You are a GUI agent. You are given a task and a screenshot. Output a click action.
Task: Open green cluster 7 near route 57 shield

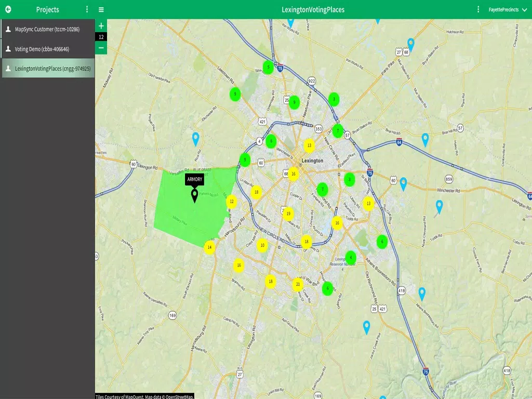coord(338,131)
